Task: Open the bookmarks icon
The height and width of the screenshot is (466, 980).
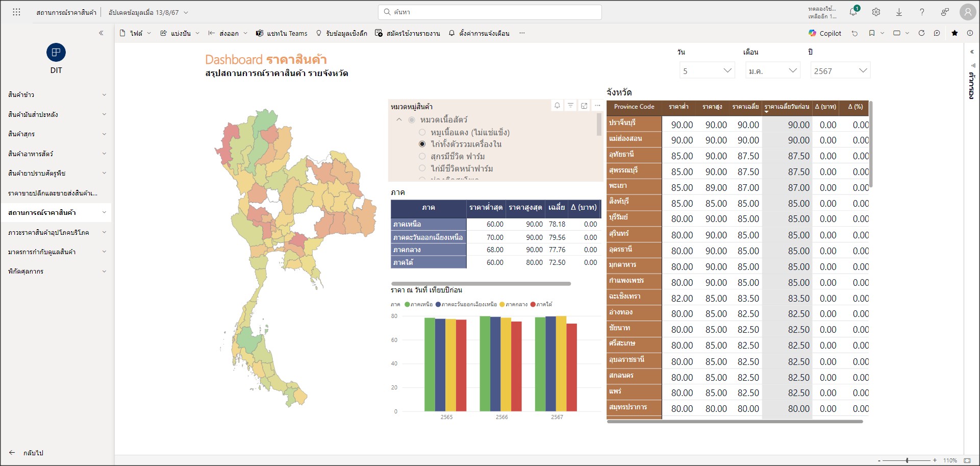Action: coord(872,33)
